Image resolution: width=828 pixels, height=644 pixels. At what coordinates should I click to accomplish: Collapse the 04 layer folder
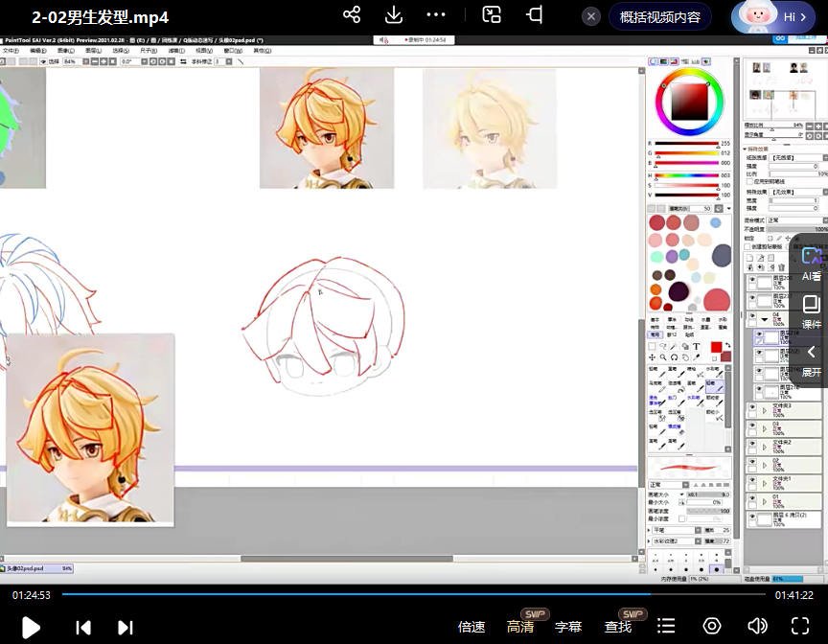[x=765, y=319]
